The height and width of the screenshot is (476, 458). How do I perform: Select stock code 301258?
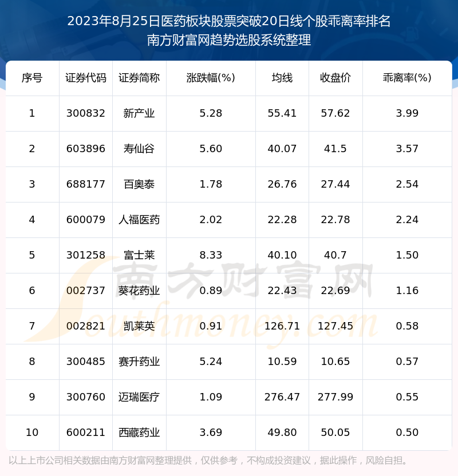pyautogui.click(x=86, y=255)
